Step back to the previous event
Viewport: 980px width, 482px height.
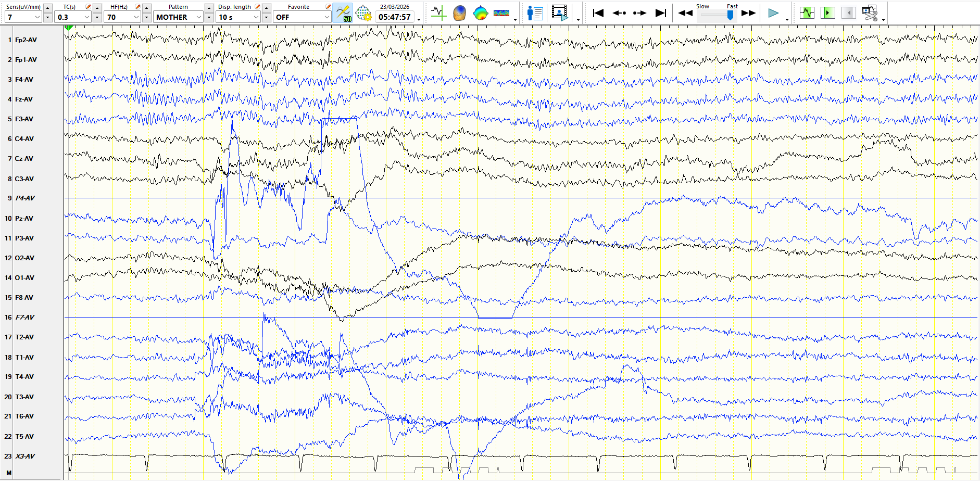[x=619, y=13]
